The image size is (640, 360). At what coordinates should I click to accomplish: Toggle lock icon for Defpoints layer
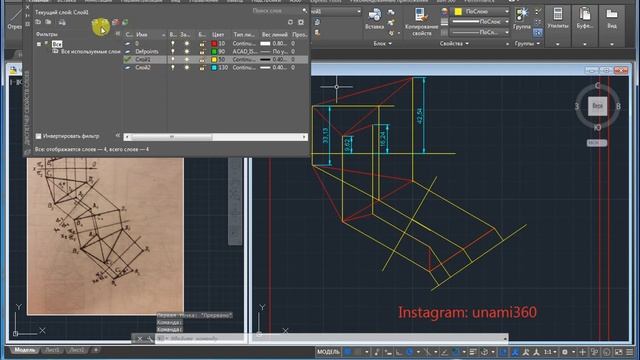pos(202,51)
